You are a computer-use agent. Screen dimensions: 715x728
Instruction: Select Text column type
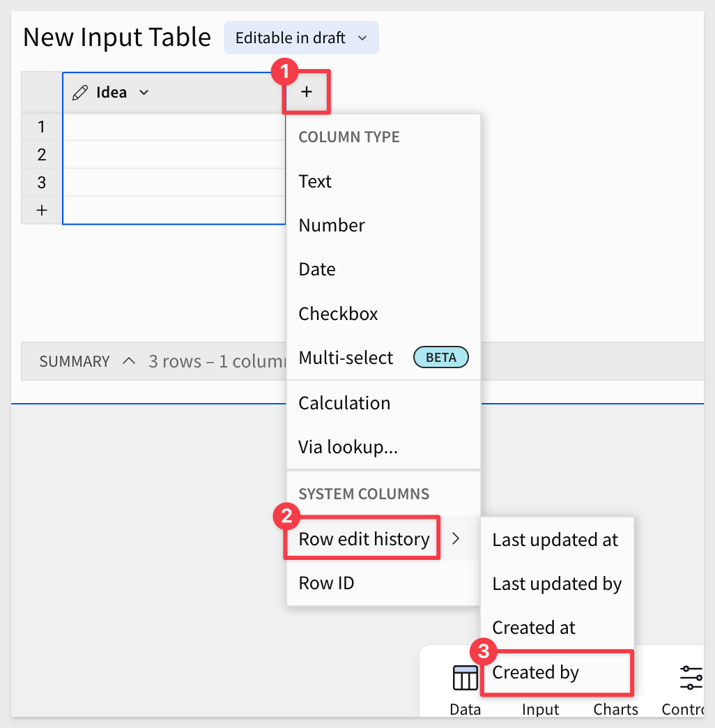(383, 181)
